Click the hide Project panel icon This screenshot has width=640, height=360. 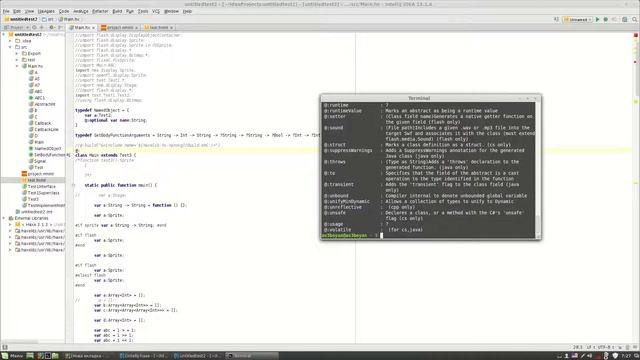point(60,27)
